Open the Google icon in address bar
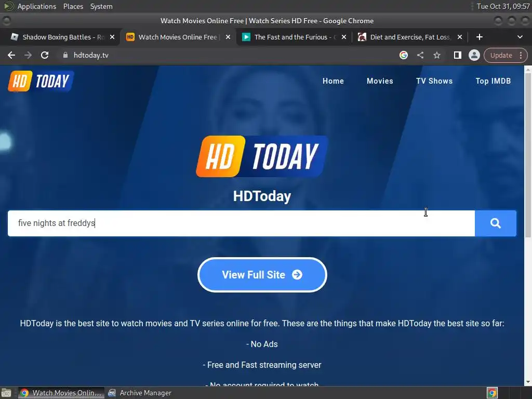The image size is (532, 399). 403,55
